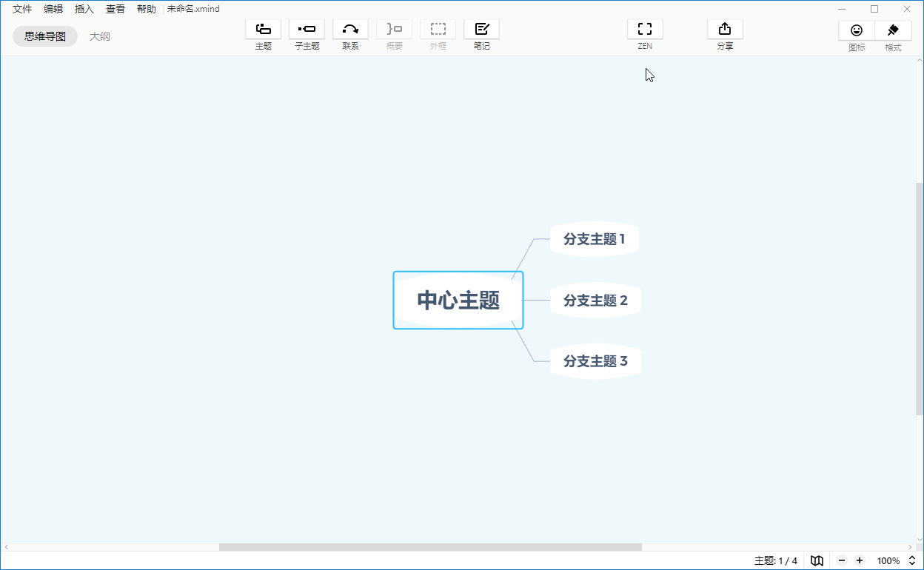Screen dimensions: 924x570
Task: Click the 分享 share icon
Action: pos(725,30)
